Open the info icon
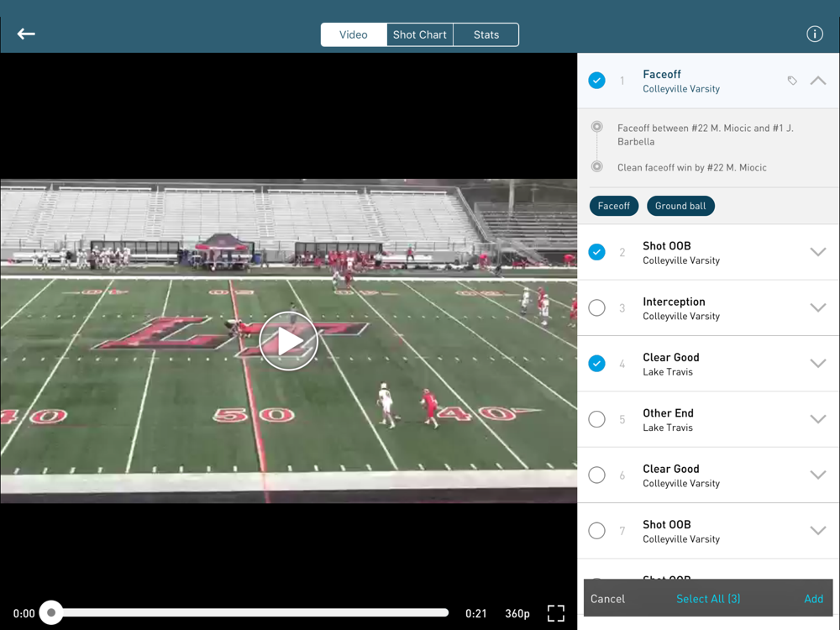This screenshot has height=630, width=840. pos(814,34)
